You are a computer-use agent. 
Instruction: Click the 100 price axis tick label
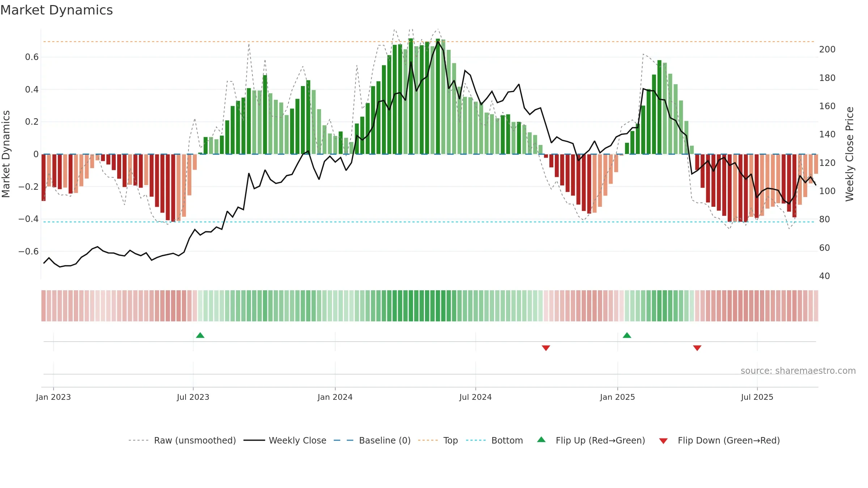tap(827, 191)
